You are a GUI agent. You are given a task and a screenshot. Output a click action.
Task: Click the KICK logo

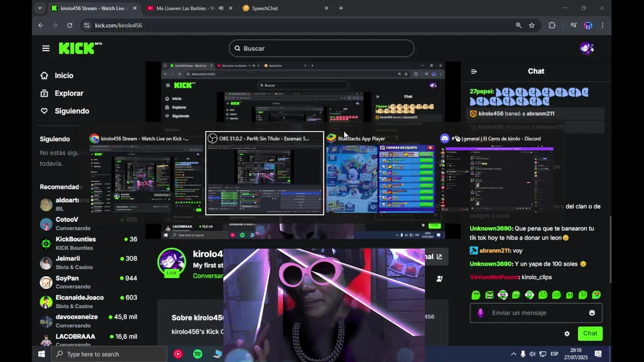(80, 48)
